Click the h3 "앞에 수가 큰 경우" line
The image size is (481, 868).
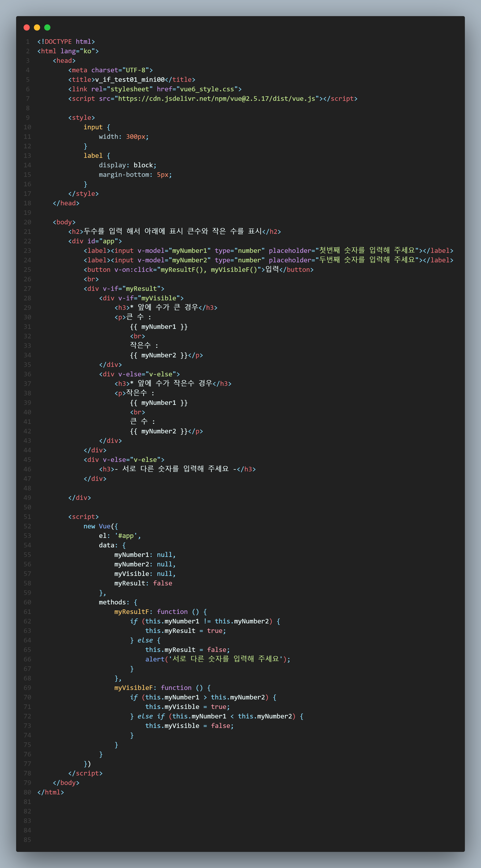[x=166, y=308]
